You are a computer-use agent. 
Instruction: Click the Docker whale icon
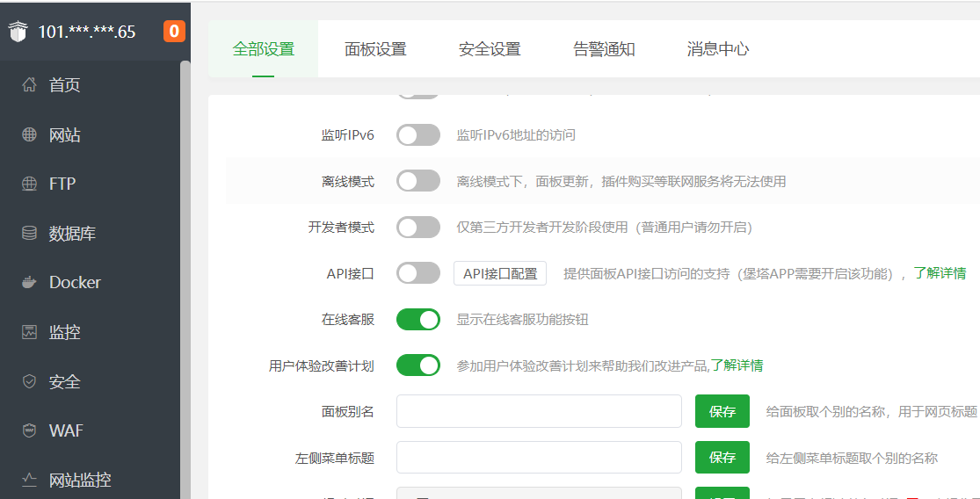pyautogui.click(x=30, y=282)
